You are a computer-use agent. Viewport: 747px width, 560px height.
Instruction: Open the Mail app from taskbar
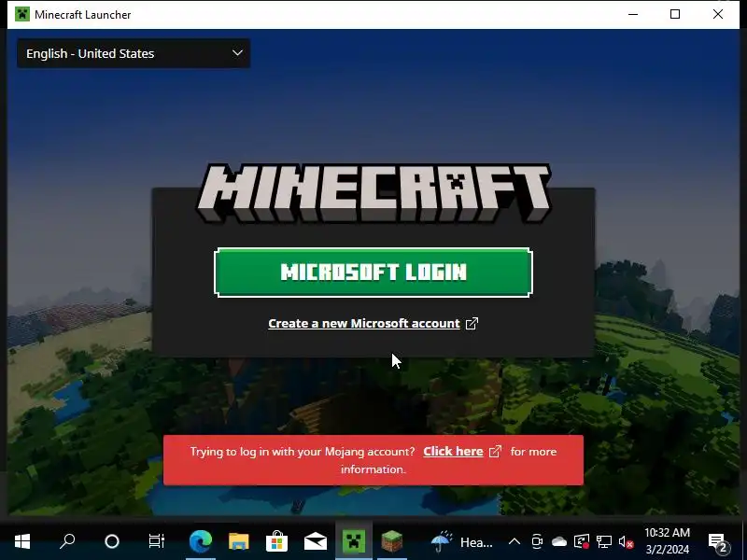[316, 541]
